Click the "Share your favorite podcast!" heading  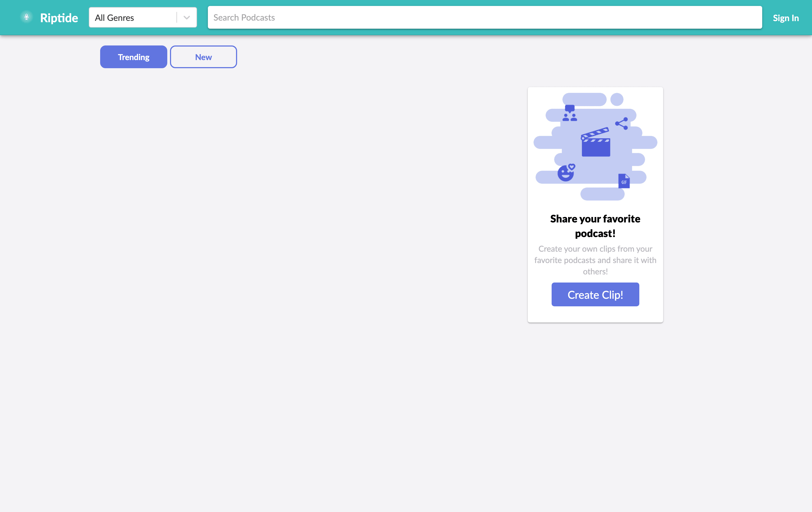pyautogui.click(x=595, y=226)
